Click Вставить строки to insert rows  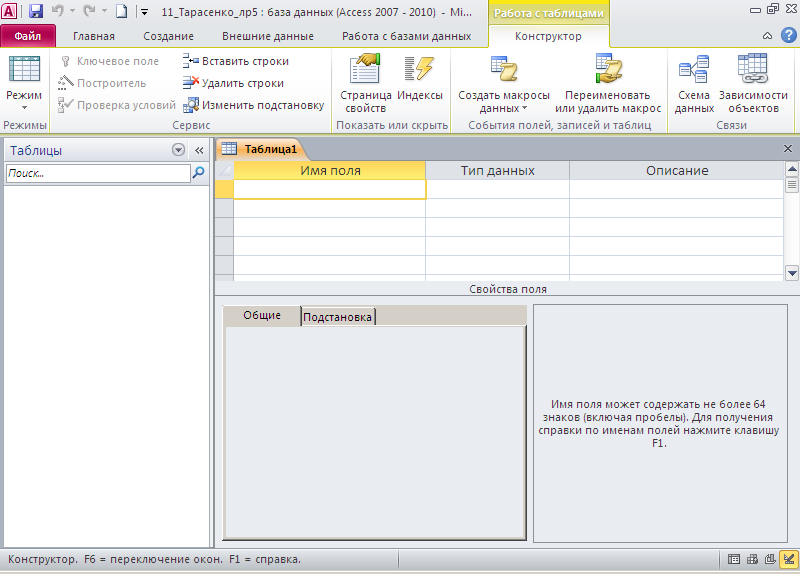click(x=236, y=61)
